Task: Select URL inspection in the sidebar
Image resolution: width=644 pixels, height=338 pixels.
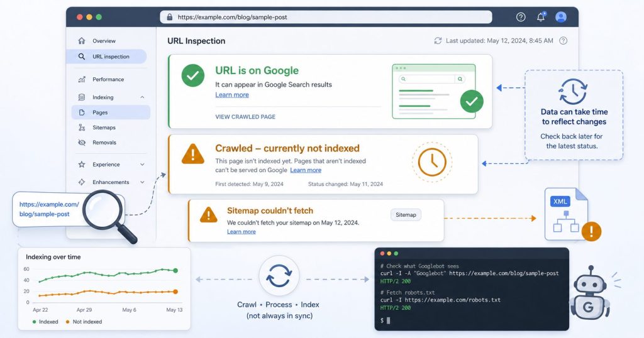Action: 106,57
